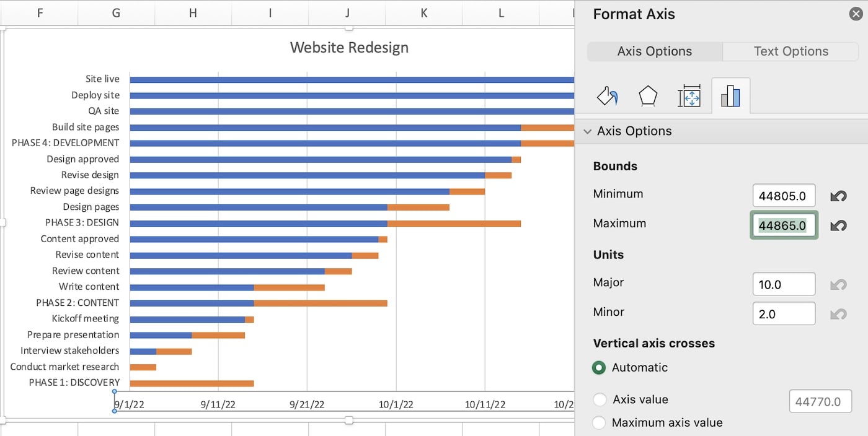This screenshot has height=436, width=868.
Task: Close the Format Axis pane
Action: pos(856,13)
